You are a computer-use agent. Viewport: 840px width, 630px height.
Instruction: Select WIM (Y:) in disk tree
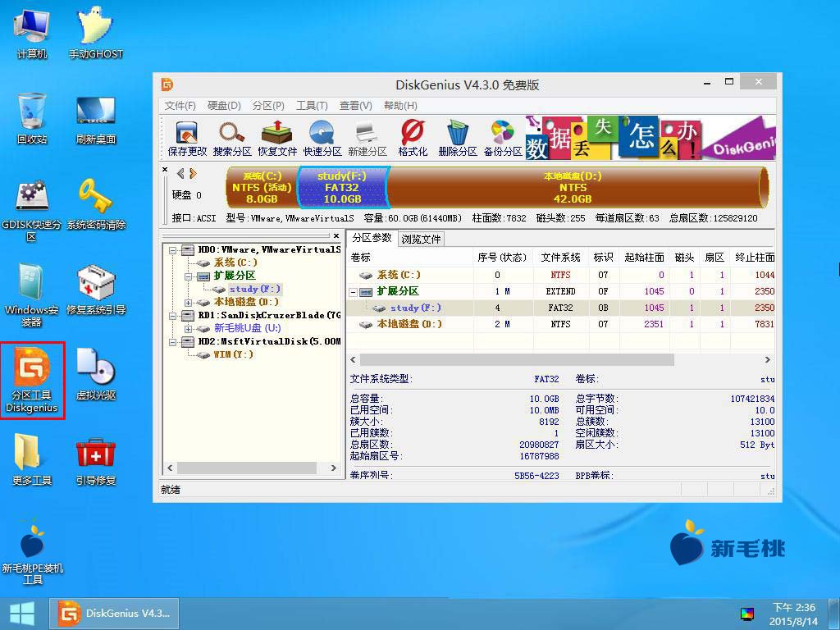[233, 354]
